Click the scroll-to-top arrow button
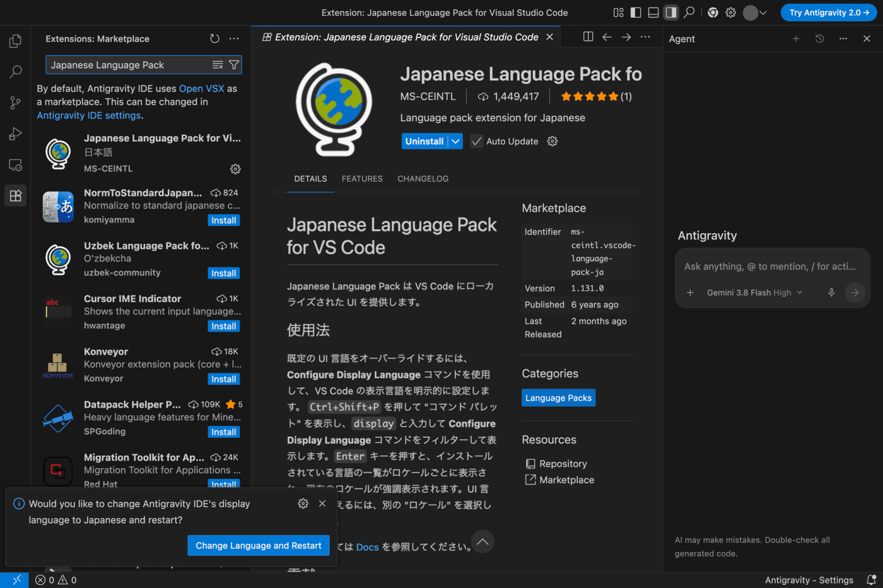 (482, 542)
